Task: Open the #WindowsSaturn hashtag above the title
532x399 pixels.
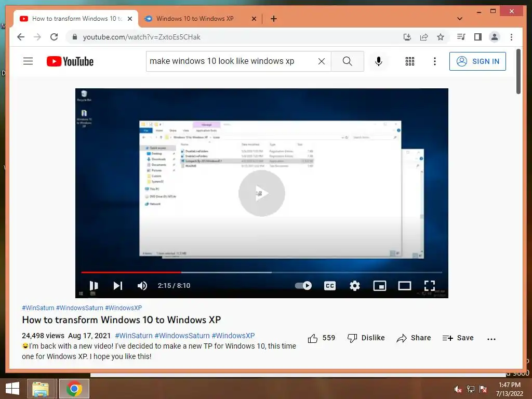Action: coord(79,308)
